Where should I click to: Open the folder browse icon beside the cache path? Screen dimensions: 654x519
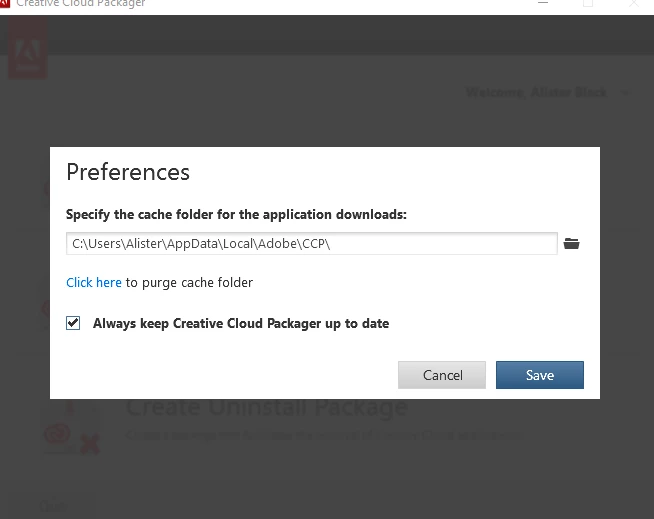coord(571,244)
